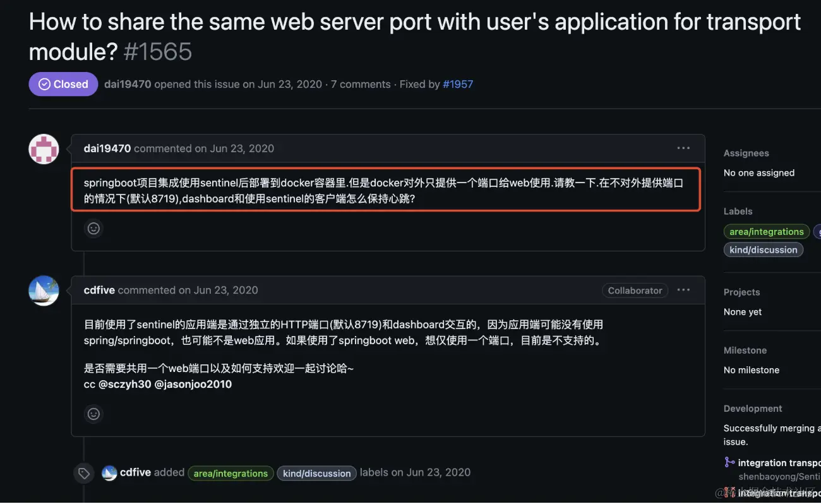Click cdfive author name in second comment
The width and height of the screenshot is (821, 504).
[99, 291]
